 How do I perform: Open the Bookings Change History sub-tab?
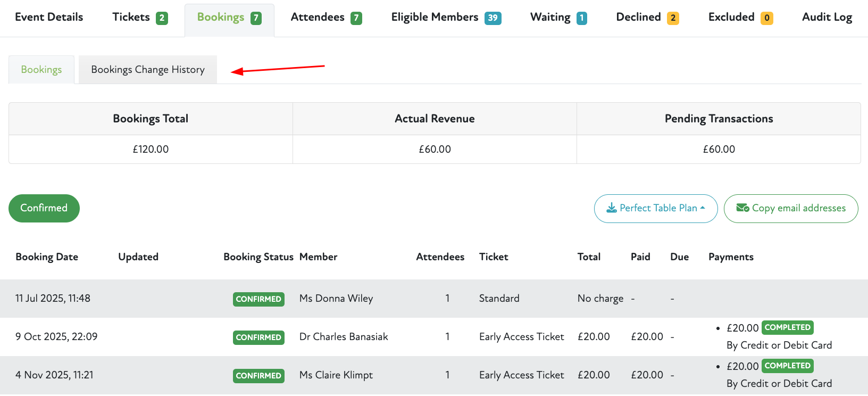pyautogui.click(x=148, y=70)
